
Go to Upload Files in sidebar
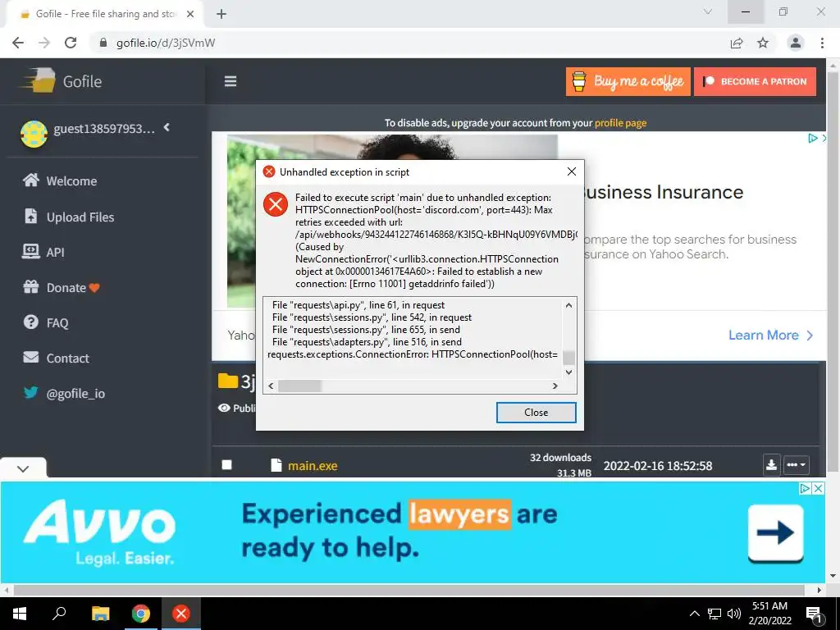pyautogui.click(x=68, y=217)
